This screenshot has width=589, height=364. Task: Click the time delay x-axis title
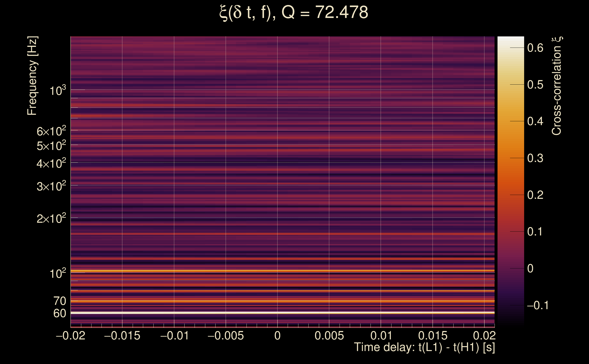[424, 347]
